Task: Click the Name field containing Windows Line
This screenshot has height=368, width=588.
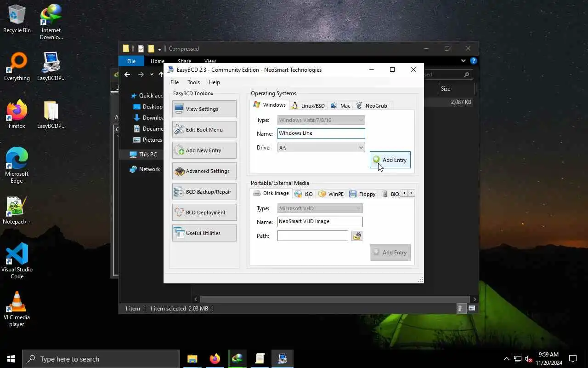Action: click(321, 133)
